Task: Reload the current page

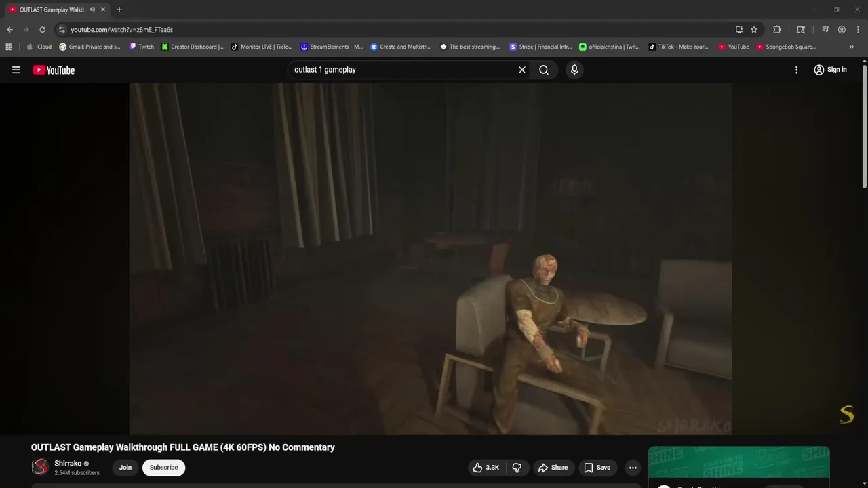Action: (42, 30)
